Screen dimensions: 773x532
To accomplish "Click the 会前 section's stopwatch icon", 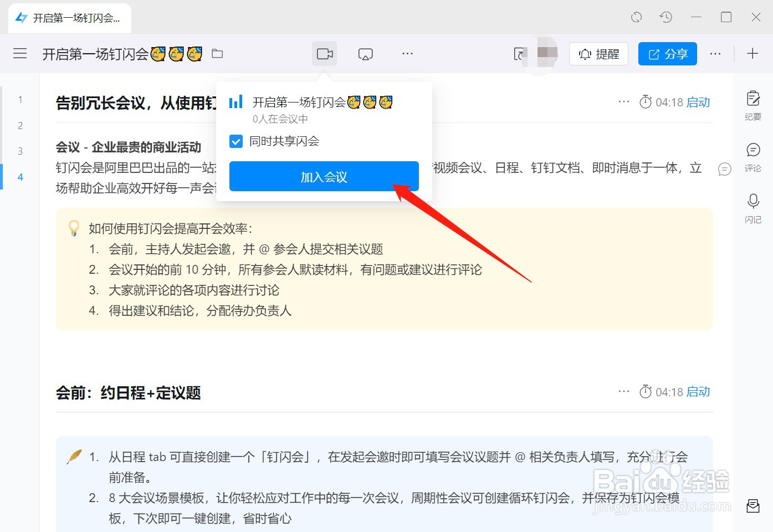I will 646,392.
